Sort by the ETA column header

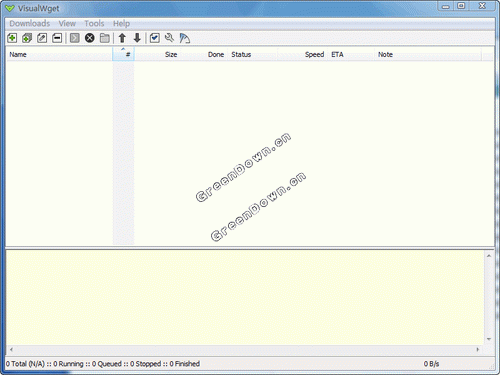coord(351,54)
